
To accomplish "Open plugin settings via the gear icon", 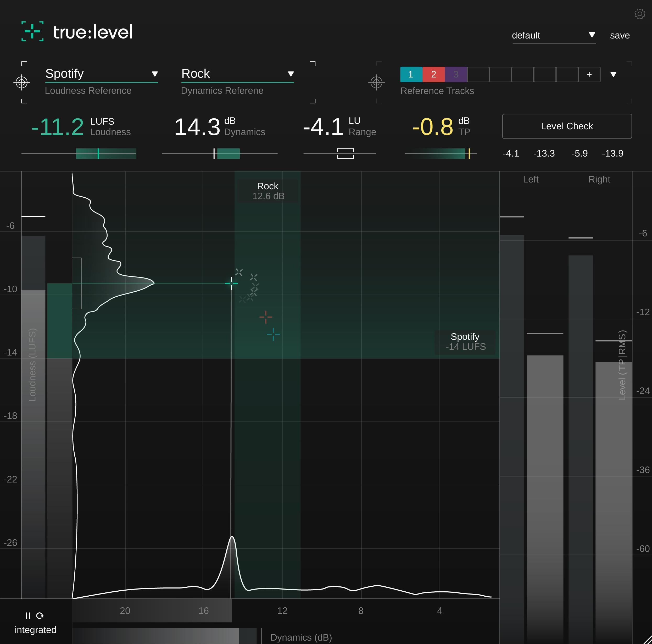I will 639,14.
